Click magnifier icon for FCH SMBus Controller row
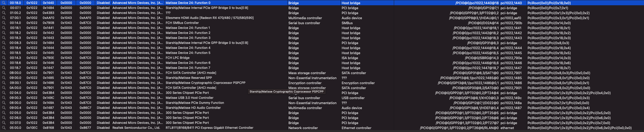644x132 pixels. 4,23
